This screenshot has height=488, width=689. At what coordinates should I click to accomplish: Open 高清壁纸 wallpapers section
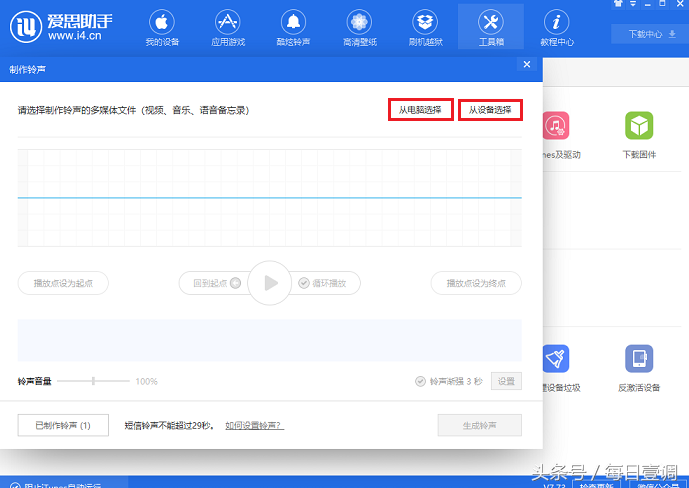359,28
